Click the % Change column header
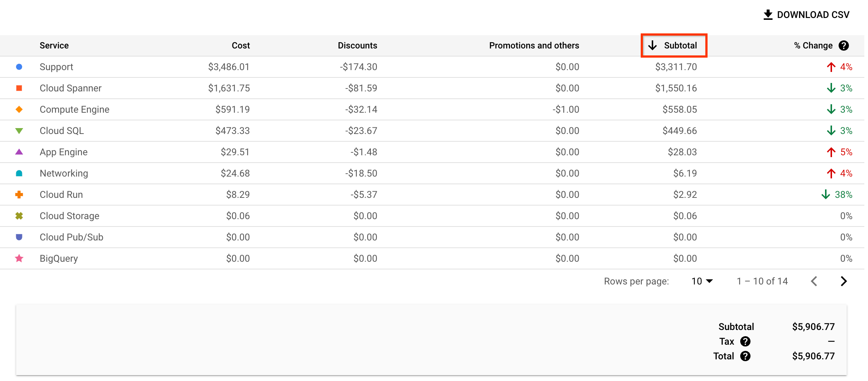868x381 pixels. click(x=813, y=46)
